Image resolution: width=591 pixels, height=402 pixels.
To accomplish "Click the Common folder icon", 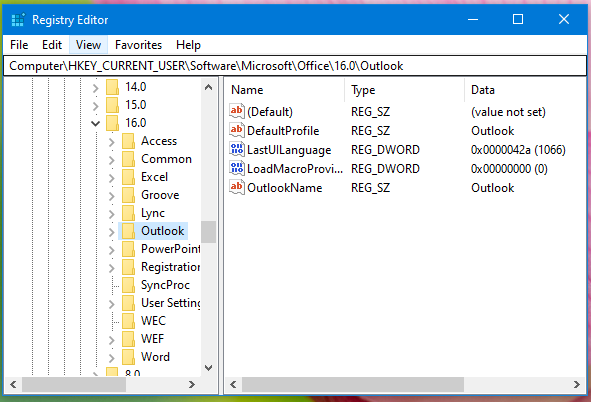I will point(128,159).
